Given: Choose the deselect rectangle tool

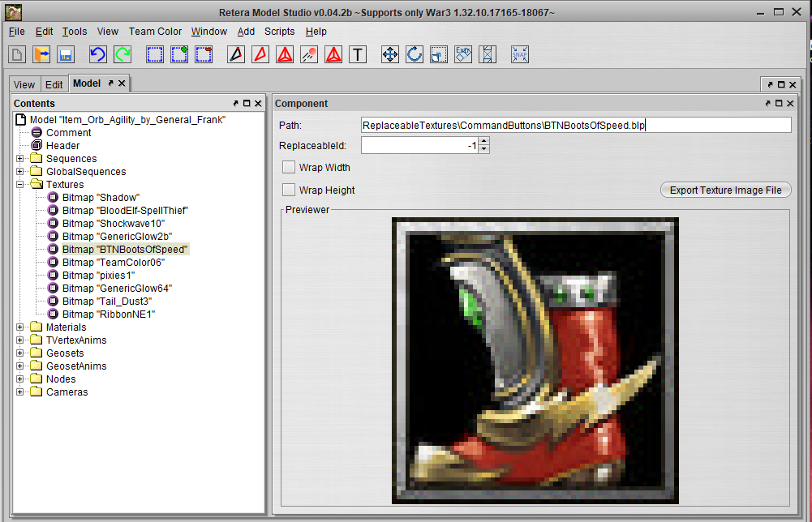Looking at the screenshot, I should coord(204,54).
